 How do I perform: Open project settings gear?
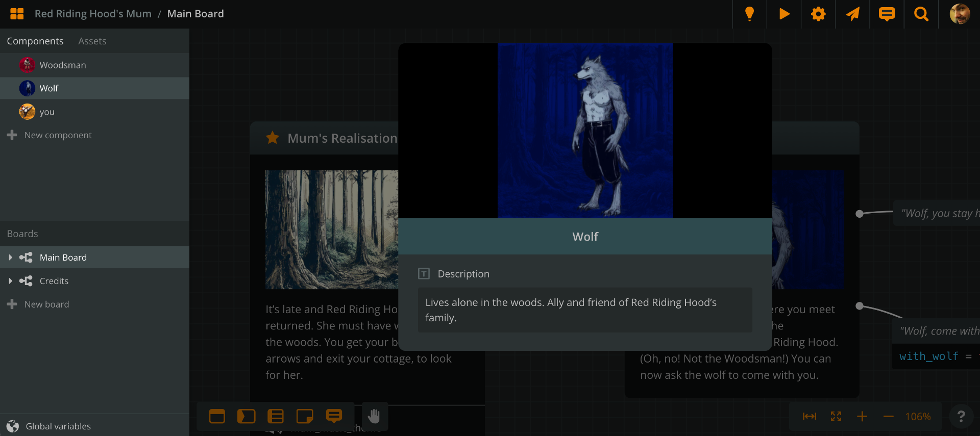click(x=818, y=14)
